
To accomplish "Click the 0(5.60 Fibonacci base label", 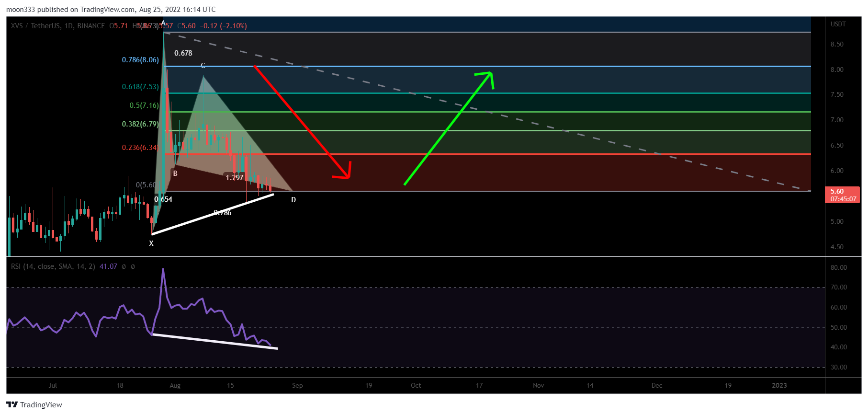I will click(146, 185).
